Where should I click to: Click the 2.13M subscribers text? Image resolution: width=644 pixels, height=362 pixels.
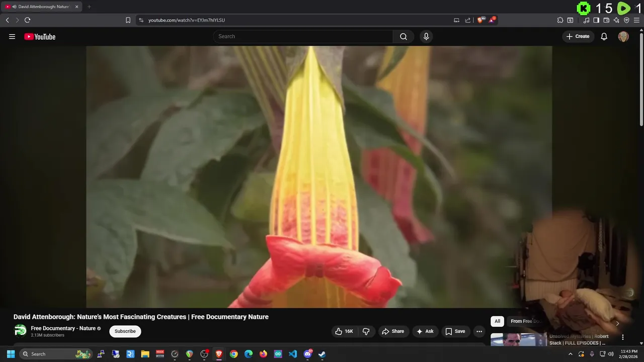point(48,335)
